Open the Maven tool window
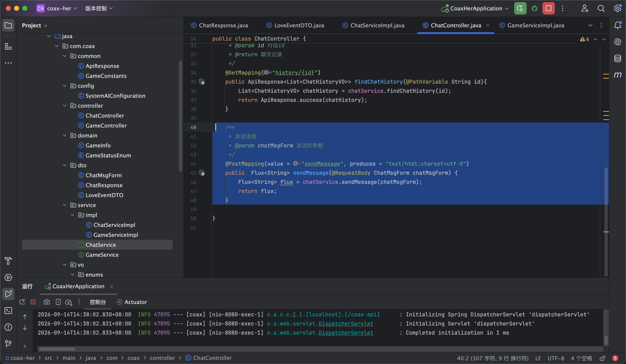 pyautogui.click(x=618, y=75)
